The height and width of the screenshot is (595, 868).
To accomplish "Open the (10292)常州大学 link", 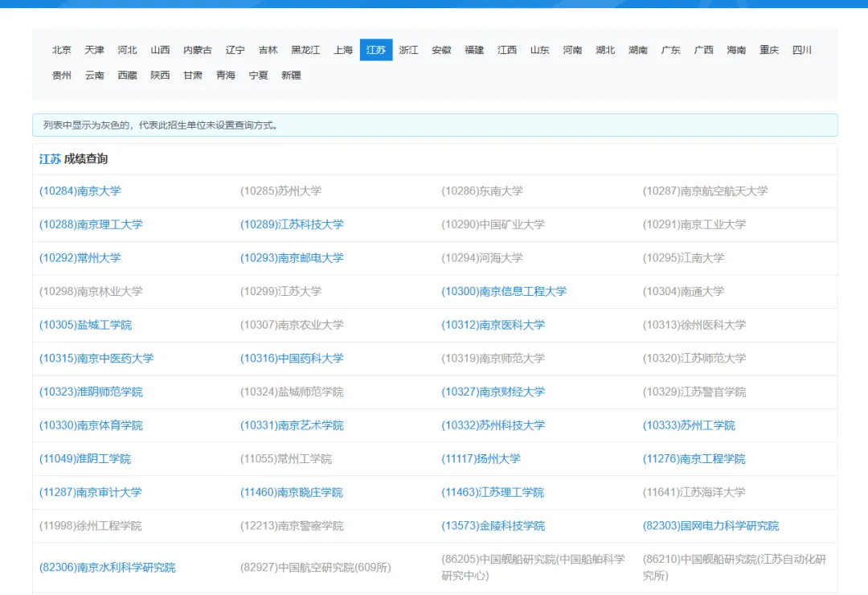I will tap(80, 258).
